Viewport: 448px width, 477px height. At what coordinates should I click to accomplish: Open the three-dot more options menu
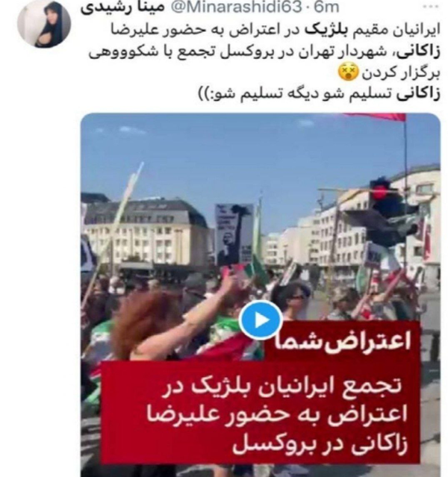[430, 7]
